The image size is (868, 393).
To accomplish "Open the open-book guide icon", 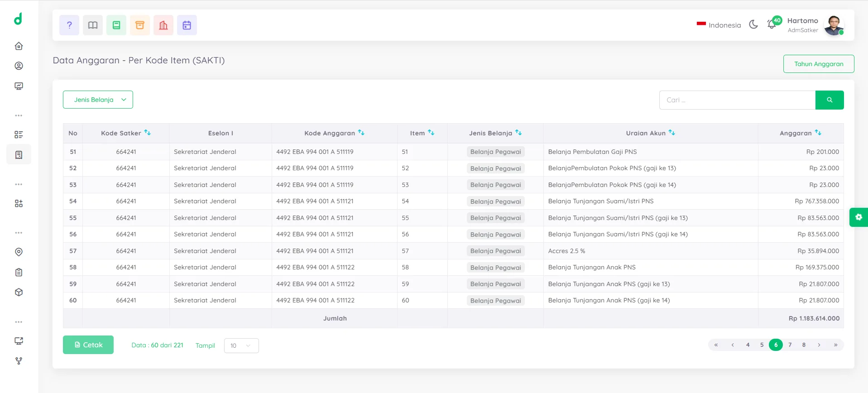I will click(93, 25).
